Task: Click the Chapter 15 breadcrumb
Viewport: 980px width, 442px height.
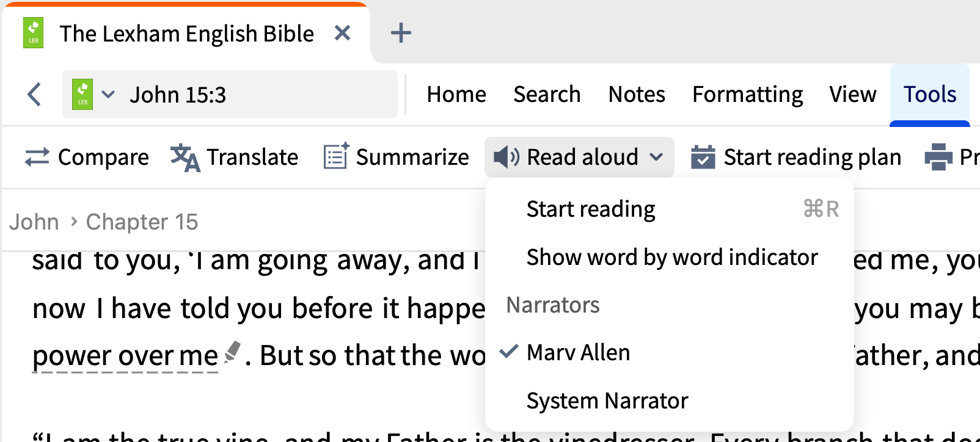Action: pos(142,222)
